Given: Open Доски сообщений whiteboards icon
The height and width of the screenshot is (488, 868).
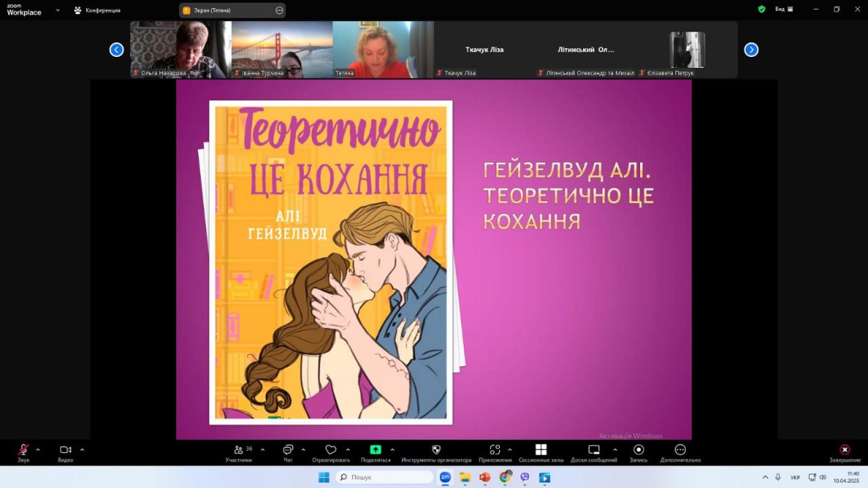Looking at the screenshot, I should pyautogui.click(x=594, y=449).
